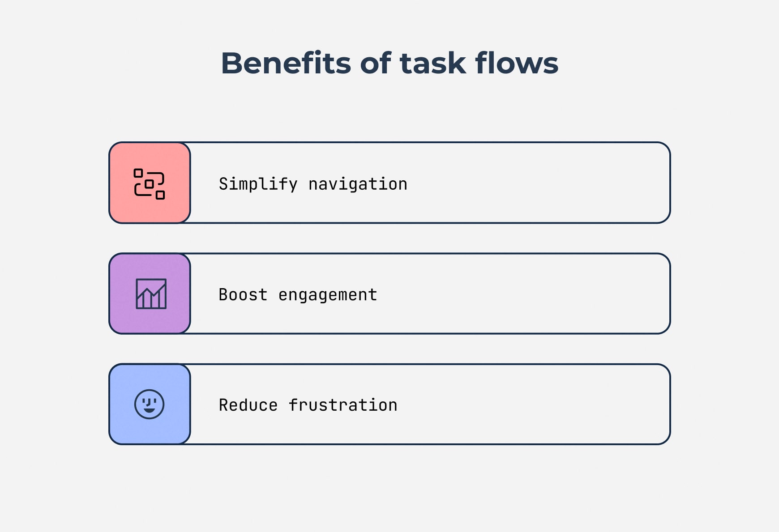Click the smiley face icon

150,404
